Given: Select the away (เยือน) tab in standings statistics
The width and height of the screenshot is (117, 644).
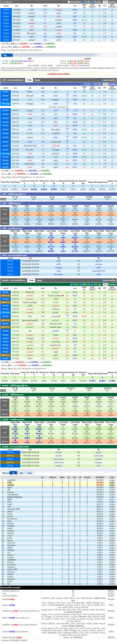Looking at the screenshot, I should [30, 473].
